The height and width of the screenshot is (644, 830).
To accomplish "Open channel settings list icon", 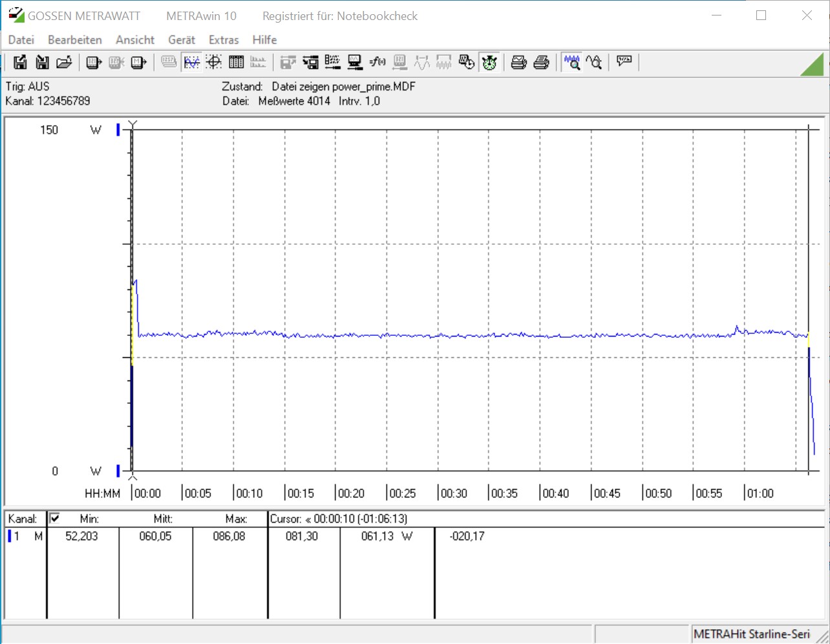I will pos(333,62).
